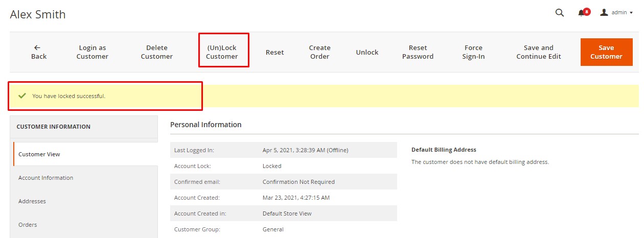Click the green success checkmark icon
Viewport: 644px width, 238px height.
(x=22, y=96)
